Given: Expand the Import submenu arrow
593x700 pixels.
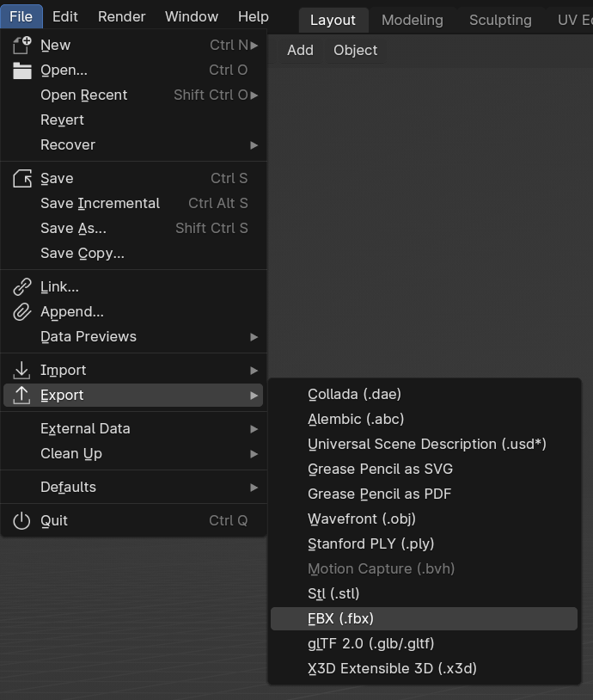Looking at the screenshot, I should [254, 371].
